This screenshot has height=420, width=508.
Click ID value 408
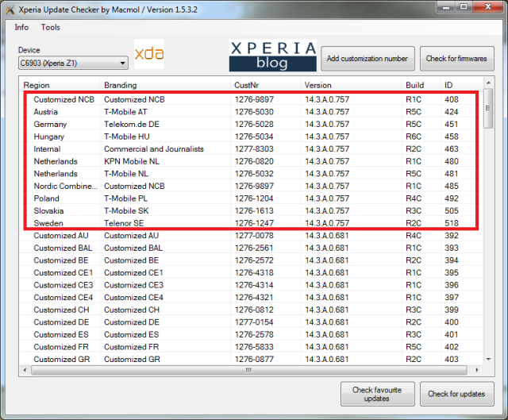[x=452, y=99]
